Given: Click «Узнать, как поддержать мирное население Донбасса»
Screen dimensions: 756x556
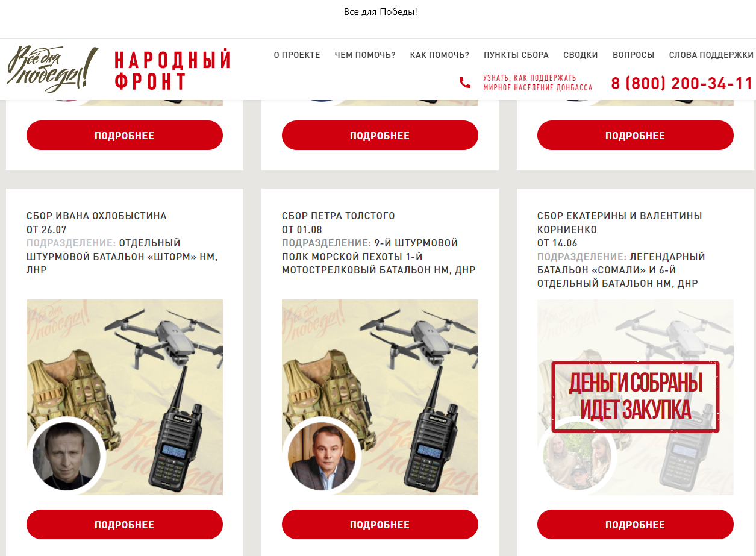Looking at the screenshot, I should [x=537, y=83].
